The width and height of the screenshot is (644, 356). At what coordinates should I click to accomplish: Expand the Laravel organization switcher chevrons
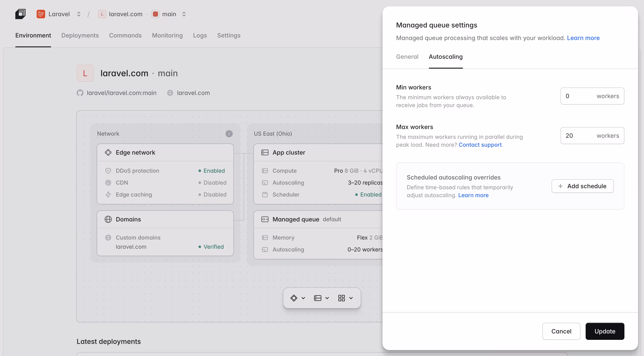(79, 14)
